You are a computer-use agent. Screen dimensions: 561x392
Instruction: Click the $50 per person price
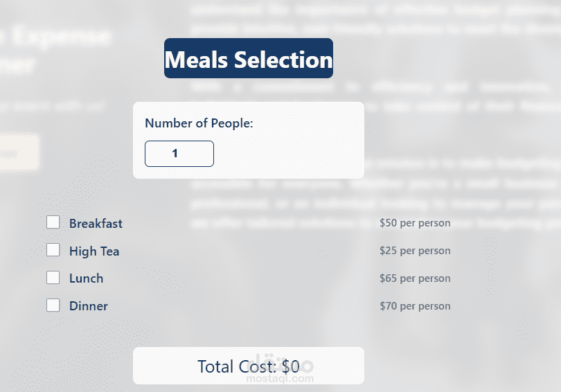[x=415, y=223]
